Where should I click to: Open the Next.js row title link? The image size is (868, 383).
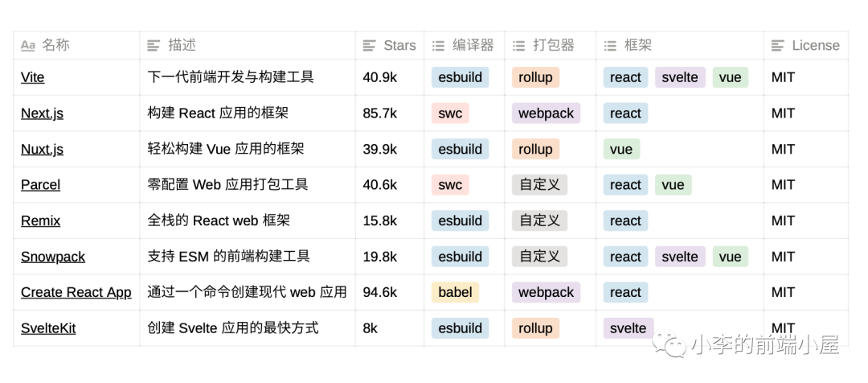tap(42, 113)
